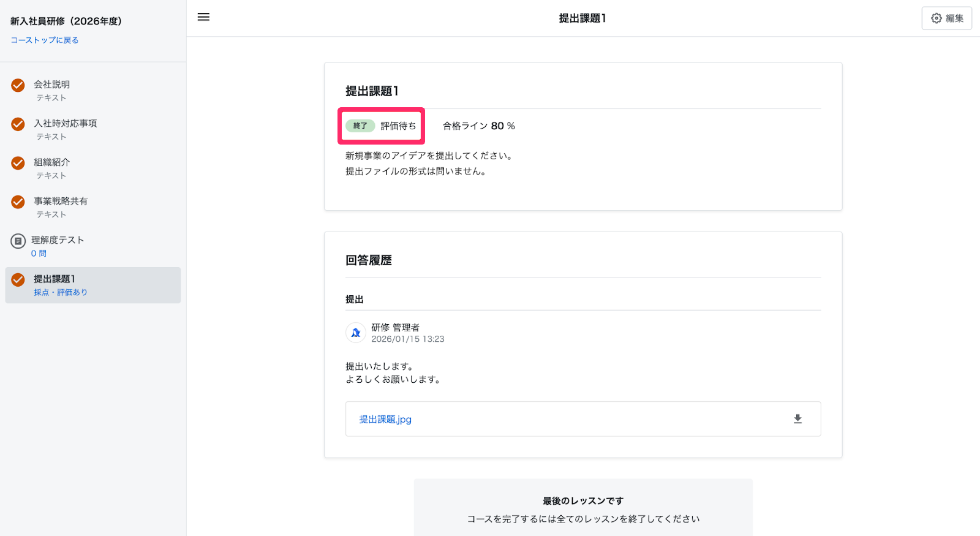
Task: Click the 評価待ち status text
Action: [x=398, y=126]
